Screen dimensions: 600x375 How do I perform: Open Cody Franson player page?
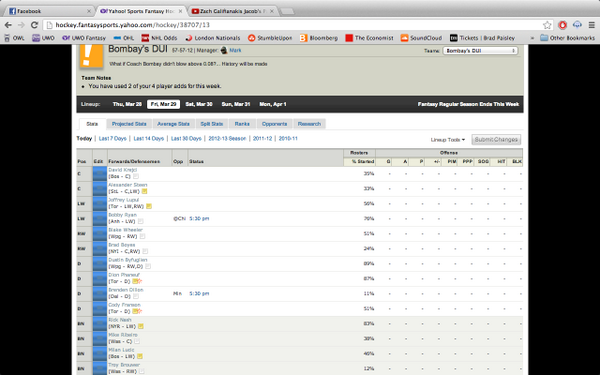[x=124, y=305]
